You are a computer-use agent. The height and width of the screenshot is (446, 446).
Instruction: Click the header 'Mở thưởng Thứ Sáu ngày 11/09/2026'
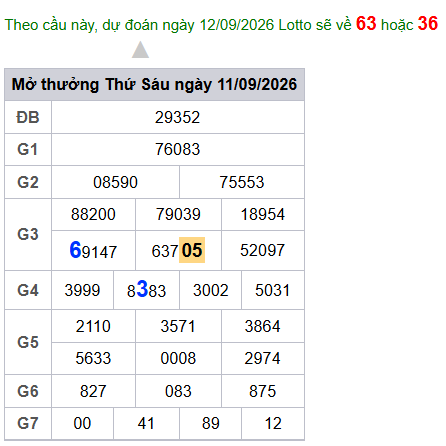(x=154, y=84)
